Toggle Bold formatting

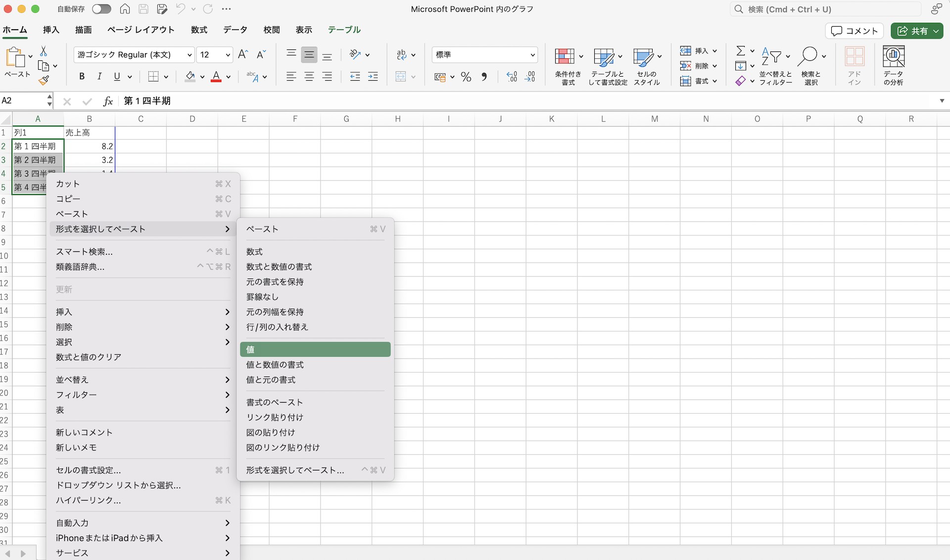coord(82,76)
